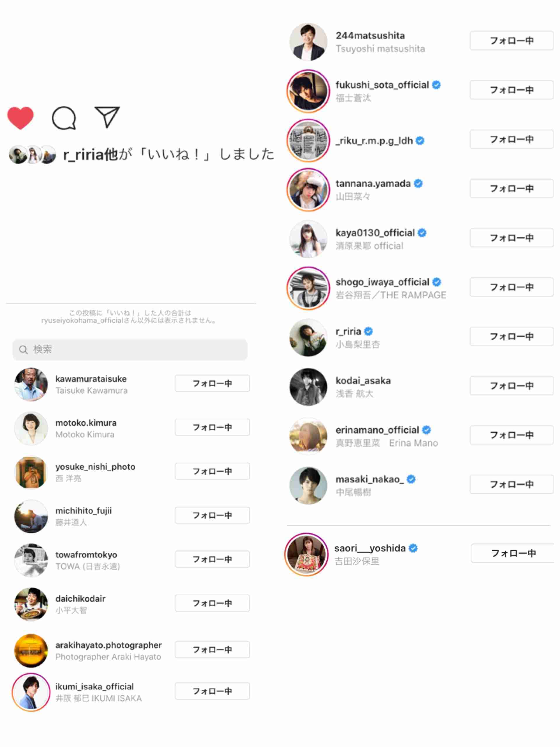Viewport: 560px width, 747px height.
Task: Toggle following state for masaki_nakao_
Action: 512,484
